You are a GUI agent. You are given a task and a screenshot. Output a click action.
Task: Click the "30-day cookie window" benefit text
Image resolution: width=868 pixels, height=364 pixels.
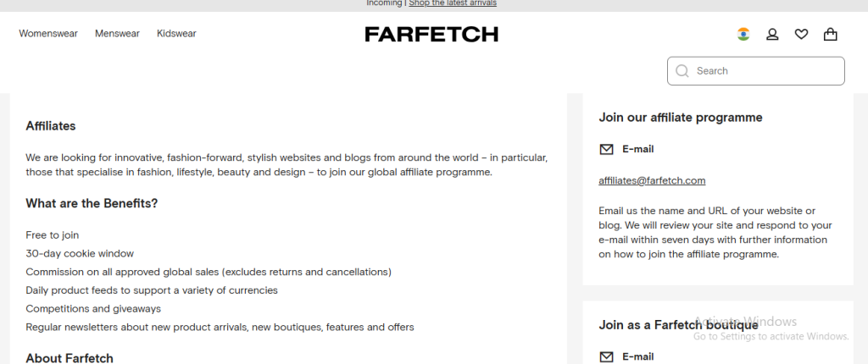click(x=80, y=253)
